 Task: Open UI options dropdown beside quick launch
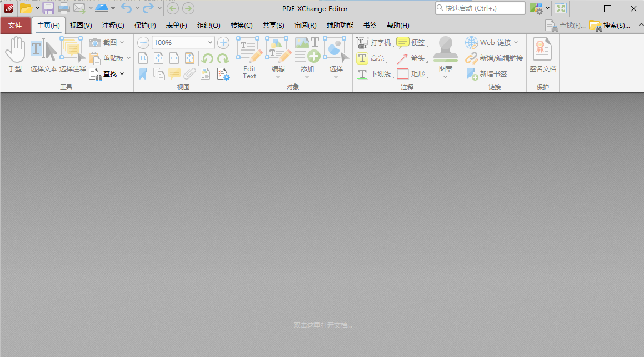(547, 8)
